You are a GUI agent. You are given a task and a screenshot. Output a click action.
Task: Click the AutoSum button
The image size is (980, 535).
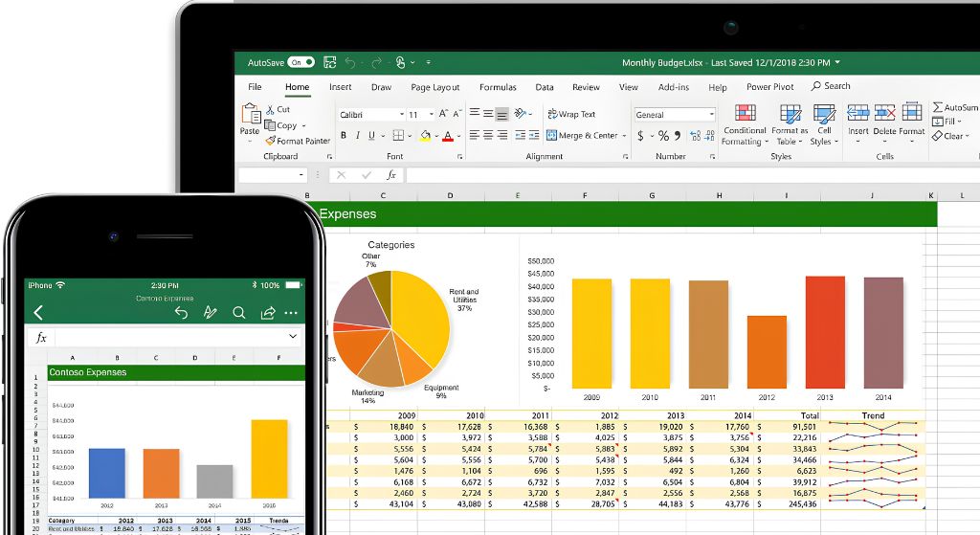956,107
